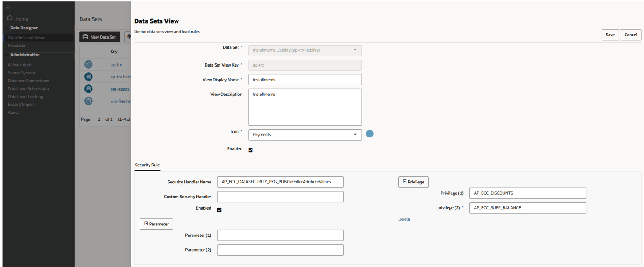644x267 pixels.
Task: Open the Icon dropdown showing Payments
Action: [x=305, y=135]
